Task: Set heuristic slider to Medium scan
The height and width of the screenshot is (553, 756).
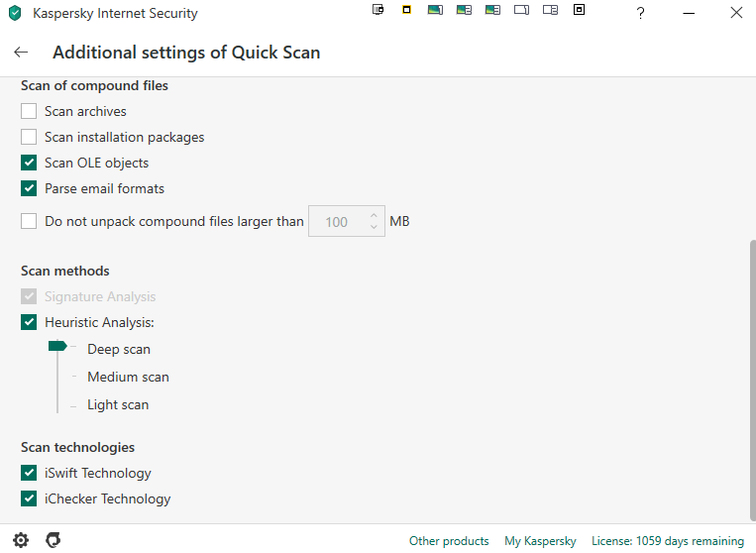Action: tap(128, 377)
